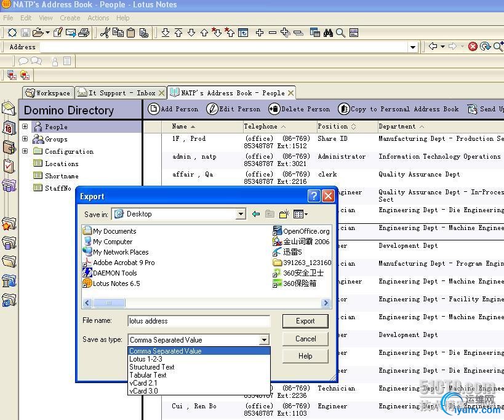Click the Send mail toolbar icon
Screen dimensions: 504x420
[71, 33]
